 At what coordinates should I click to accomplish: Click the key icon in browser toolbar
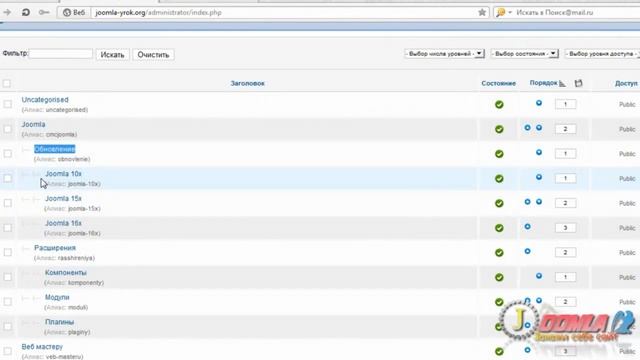[44, 12]
